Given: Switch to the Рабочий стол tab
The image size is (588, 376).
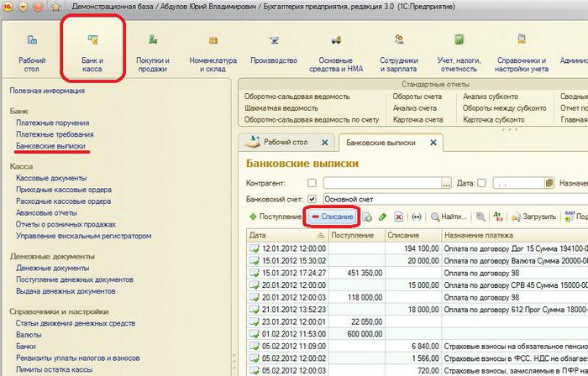Looking at the screenshot, I should pyautogui.click(x=287, y=143).
